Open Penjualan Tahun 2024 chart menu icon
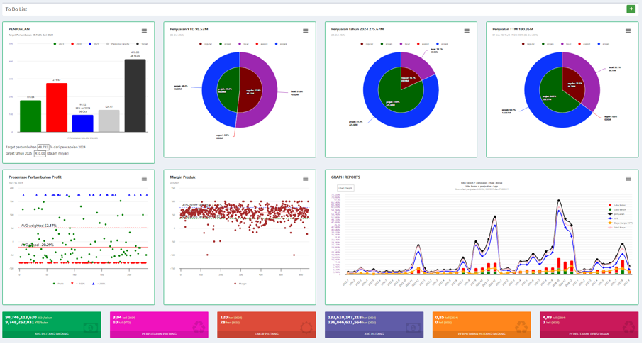 click(467, 31)
